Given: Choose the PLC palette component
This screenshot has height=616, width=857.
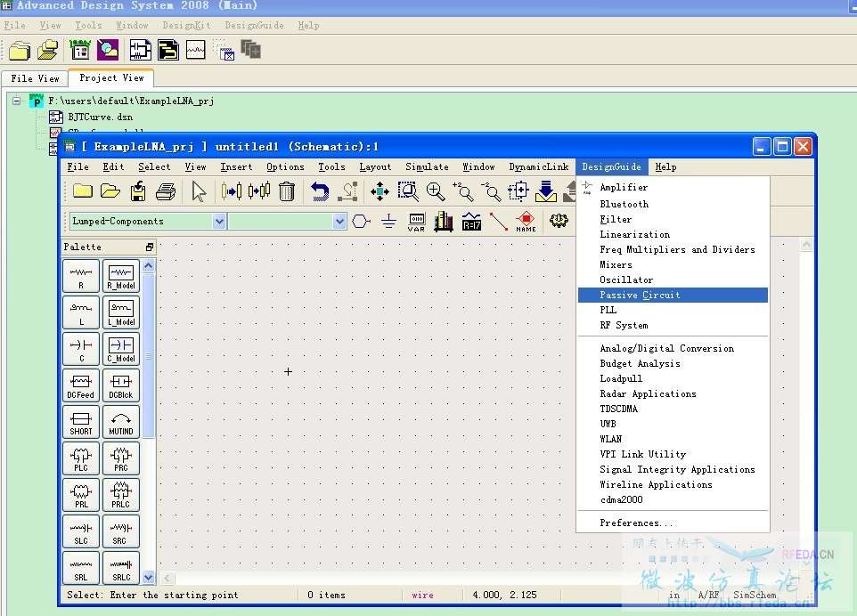Looking at the screenshot, I should click(x=81, y=458).
